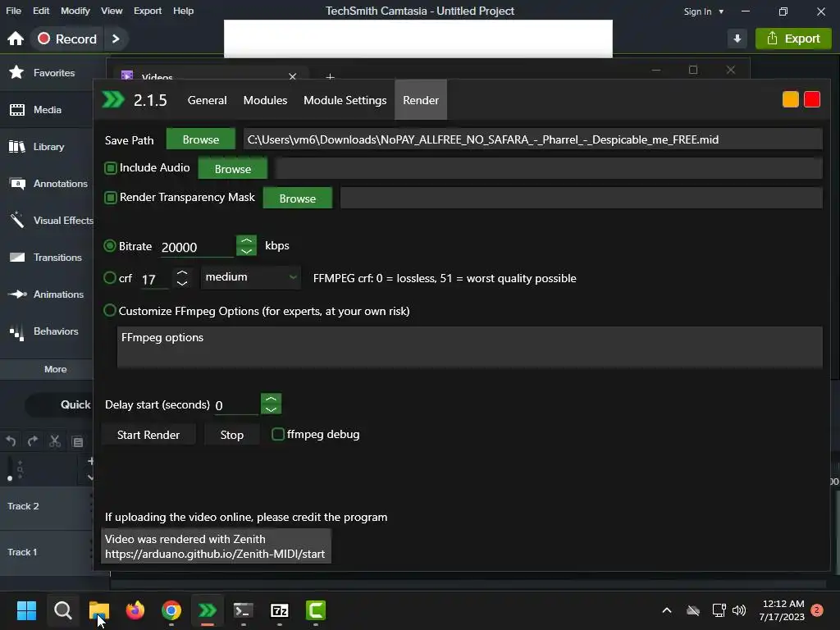Image resolution: width=840 pixels, height=630 pixels.
Task: Open the Transitions icon
Action: [x=17, y=257]
